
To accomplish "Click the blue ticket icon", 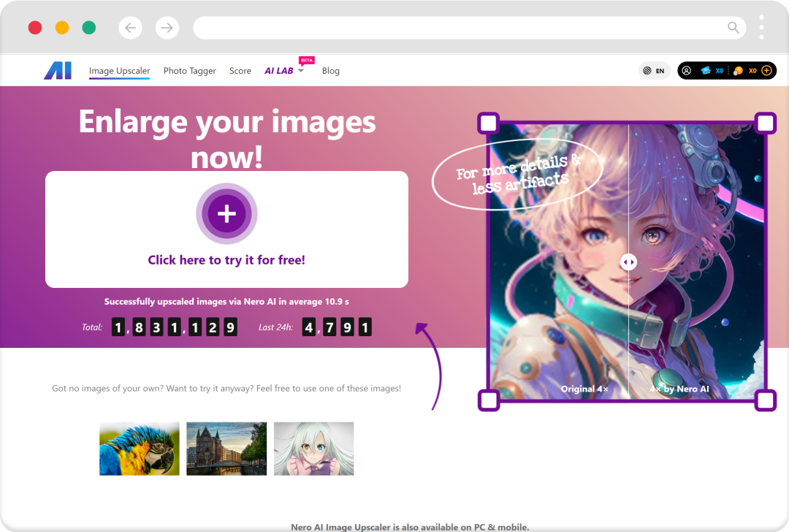I will coord(706,71).
